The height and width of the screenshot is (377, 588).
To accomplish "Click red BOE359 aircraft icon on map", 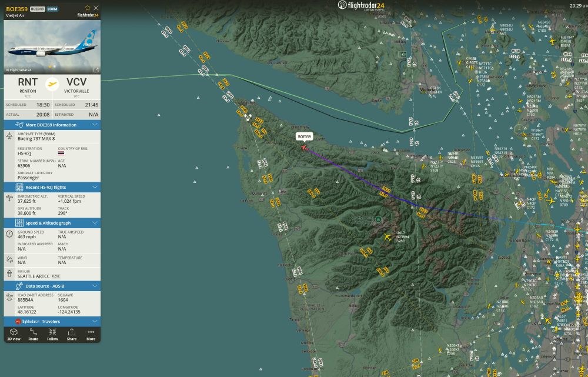I will pyautogui.click(x=304, y=148).
